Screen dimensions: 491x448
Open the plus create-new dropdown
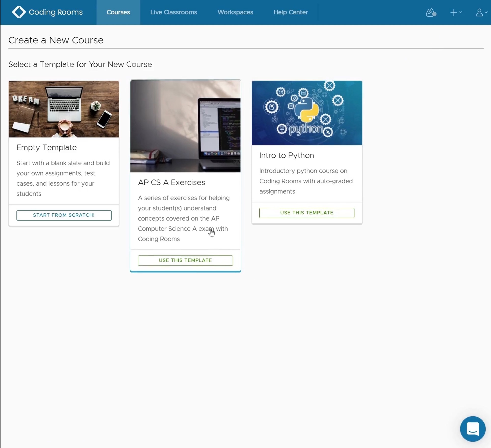[x=456, y=12]
